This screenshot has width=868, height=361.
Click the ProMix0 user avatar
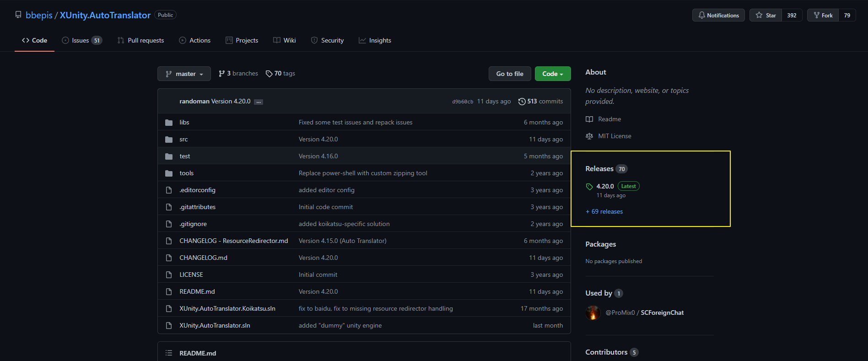[593, 313]
